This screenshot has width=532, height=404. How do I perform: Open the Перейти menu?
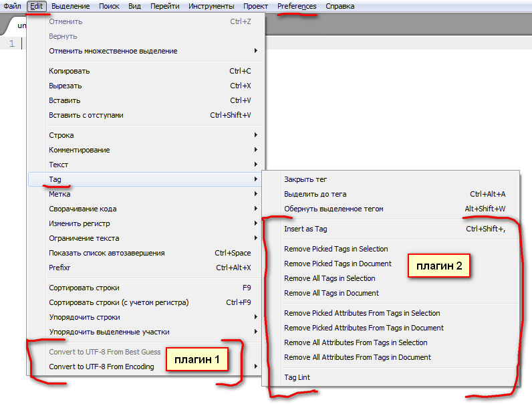pos(165,6)
